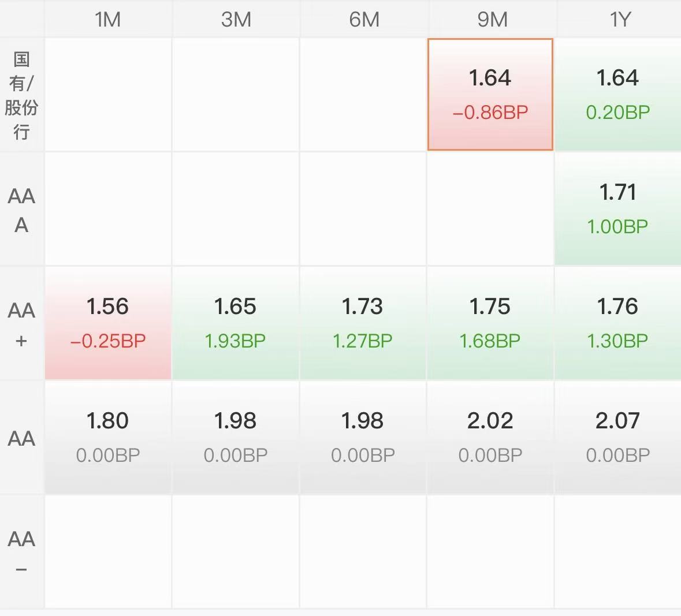Select the 1M column header

[108, 20]
